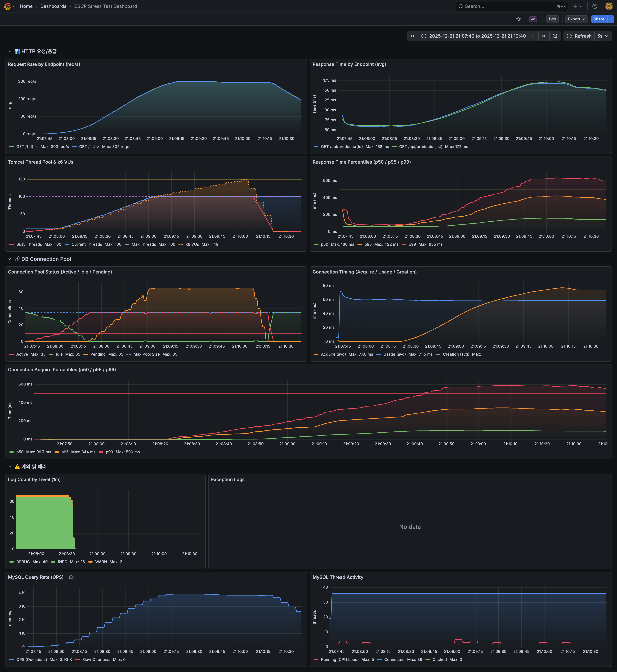Star this dashboard as favorite
Screen dimensions: 617x672
point(518,19)
